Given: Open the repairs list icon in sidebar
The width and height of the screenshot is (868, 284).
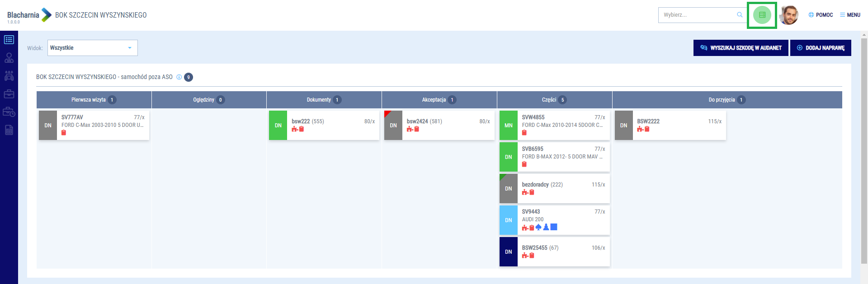Looking at the screenshot, I should 9,40.
